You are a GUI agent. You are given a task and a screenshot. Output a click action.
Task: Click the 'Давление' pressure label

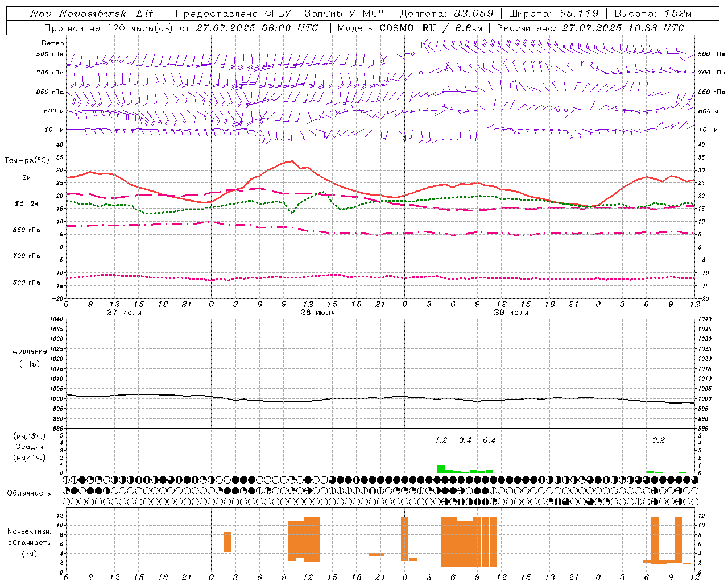(x=30, y=351)
